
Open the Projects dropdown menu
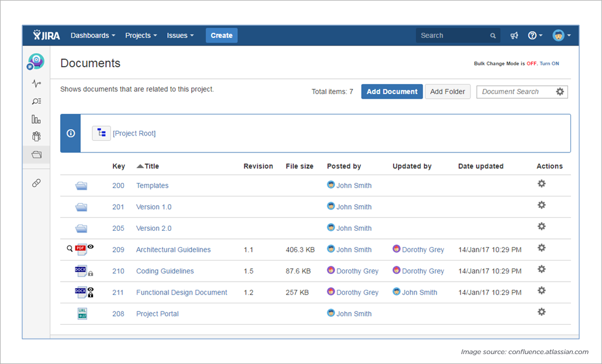coord(140,35)
